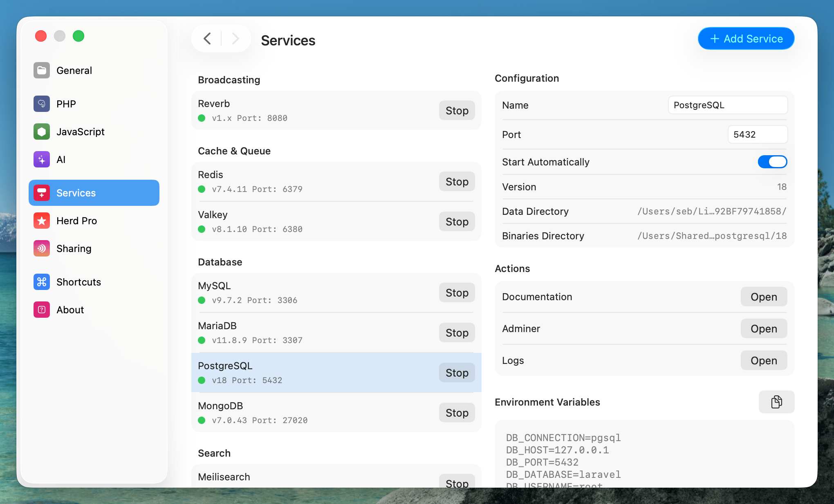Screen dimensions: 834x504
Task: Open the General settings sidebar icon
Action: pos(42,70)
